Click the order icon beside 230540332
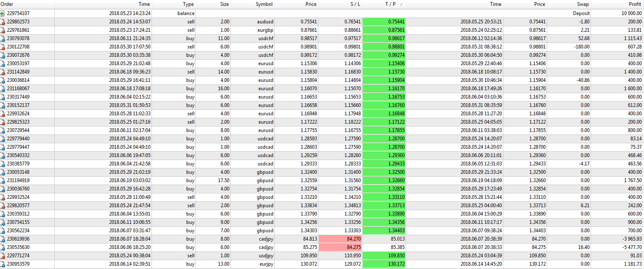Image resolution: width=644 pixels, height=269 pixels. tap(3, 155)
